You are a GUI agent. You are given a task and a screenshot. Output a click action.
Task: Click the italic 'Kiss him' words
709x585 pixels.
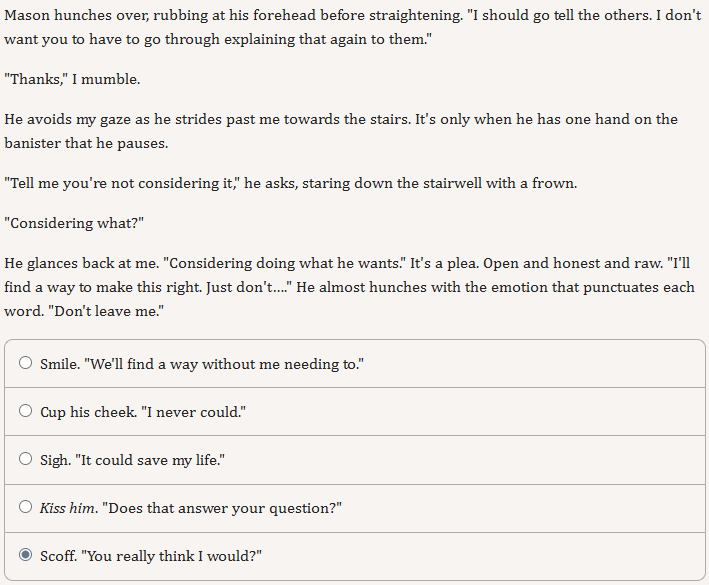[x=67, y=508]
